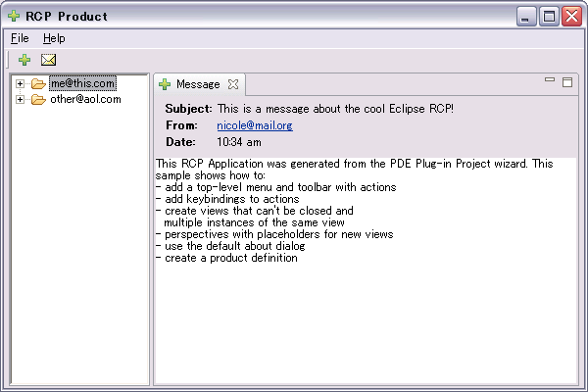Open the File menu
The width and height of the screenshot is (588, 392).
[x=20, y=38]
